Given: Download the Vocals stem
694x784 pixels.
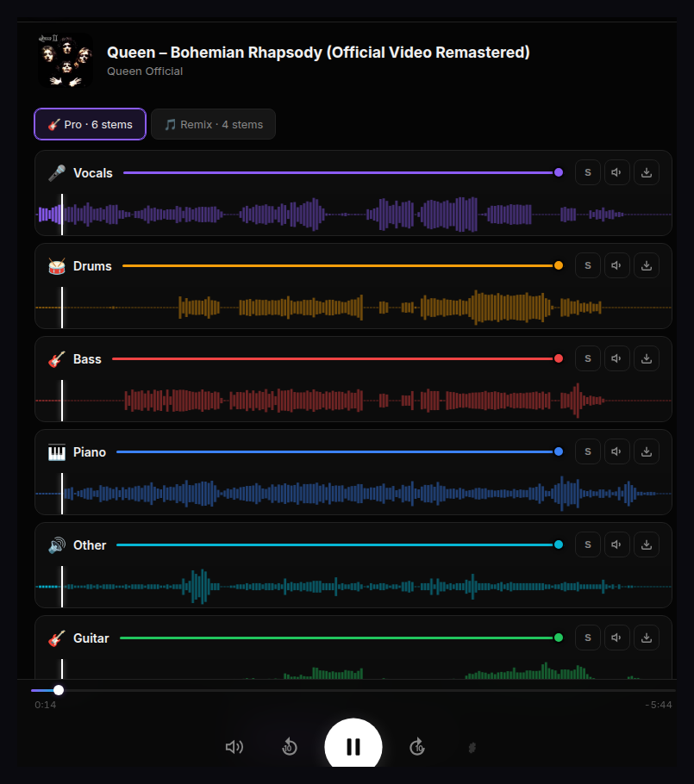Looking at the screenshot, I should pyautogui.click(x=647, y=172).
